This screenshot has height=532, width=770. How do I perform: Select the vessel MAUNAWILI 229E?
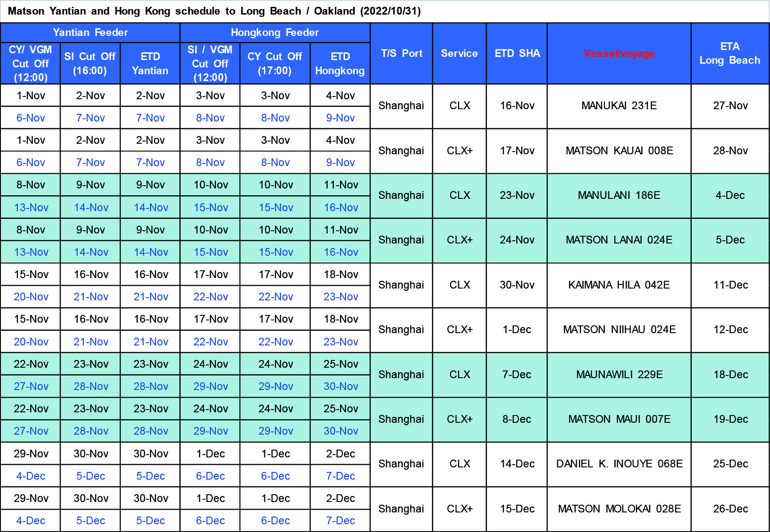point(619,375)
